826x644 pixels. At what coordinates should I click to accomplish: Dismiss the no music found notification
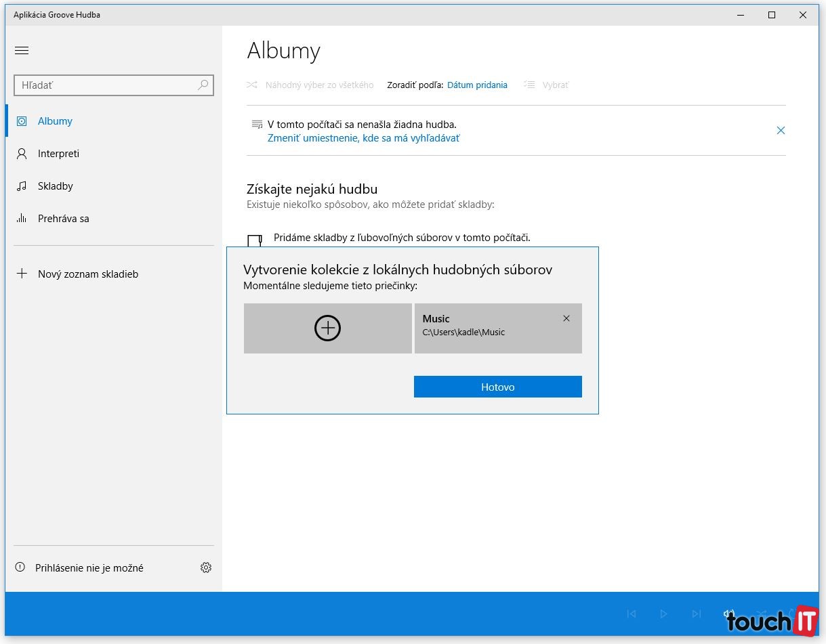pos(781,131)
